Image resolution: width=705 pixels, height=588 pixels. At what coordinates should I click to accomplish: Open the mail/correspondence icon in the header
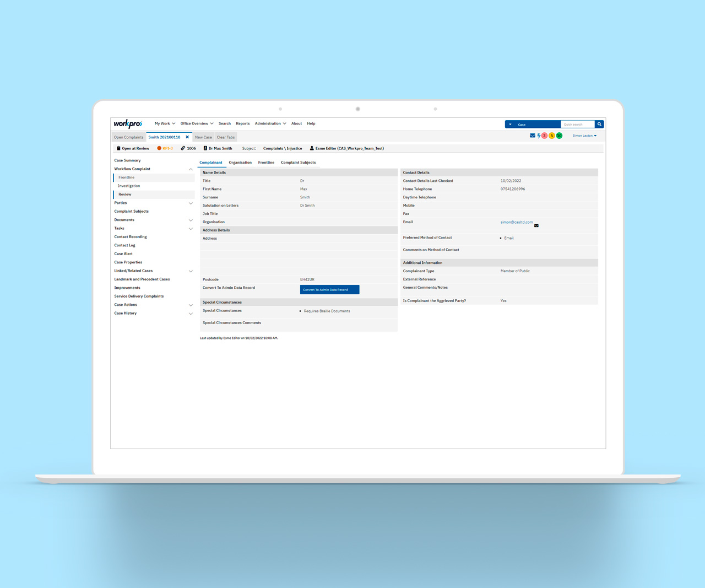[x=531, y=135]
